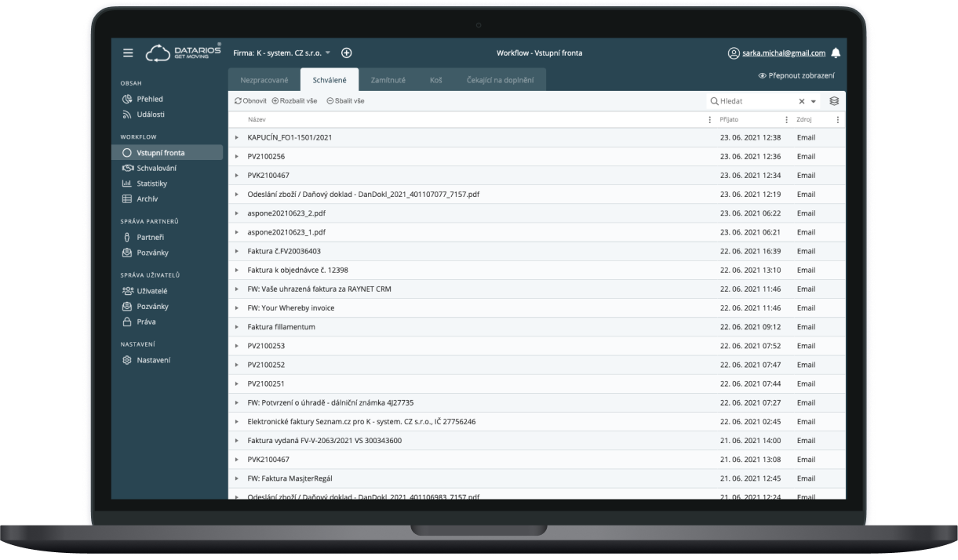958x560 pixels.
Task: Open the Čekající na doplnění tab
Action: [501, 80]
